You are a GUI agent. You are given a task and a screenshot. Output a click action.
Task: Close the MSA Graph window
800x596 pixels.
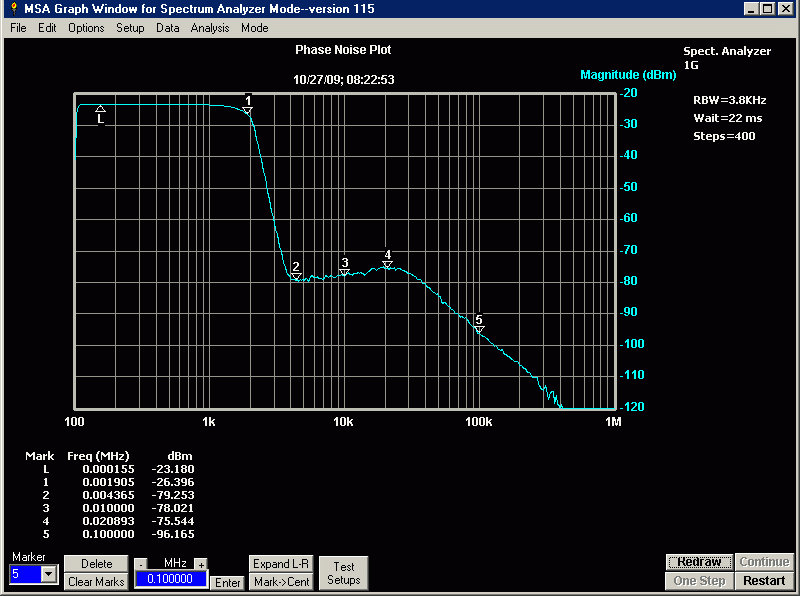785,9
